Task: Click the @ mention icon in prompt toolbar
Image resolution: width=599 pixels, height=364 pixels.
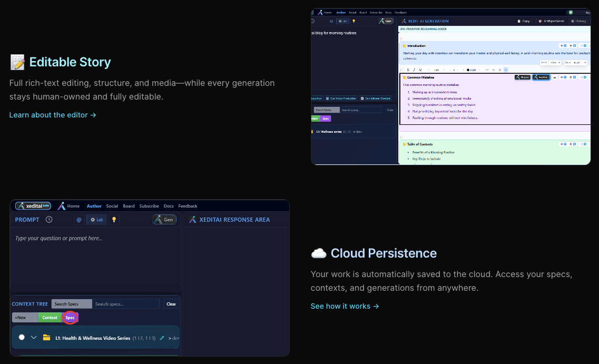Action: tap(79, 220)
